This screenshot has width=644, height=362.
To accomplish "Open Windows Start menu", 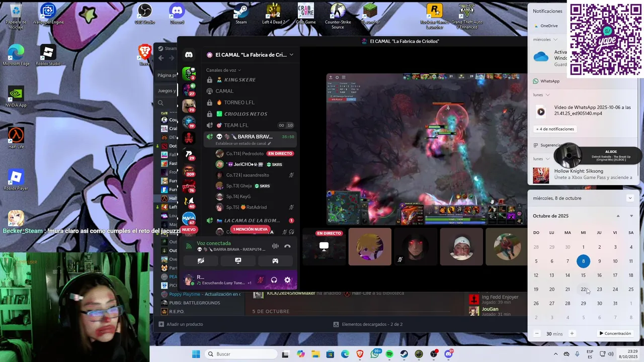I will (196, 354).
